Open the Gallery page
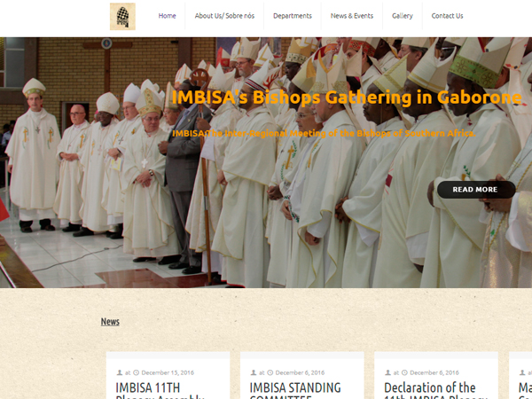The width and height of the screenshot is (532, 399). 402,16
